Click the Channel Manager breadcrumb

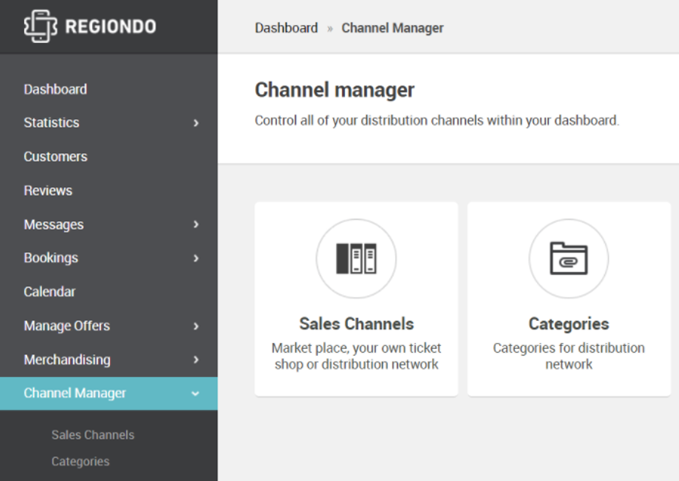point(392,28)
